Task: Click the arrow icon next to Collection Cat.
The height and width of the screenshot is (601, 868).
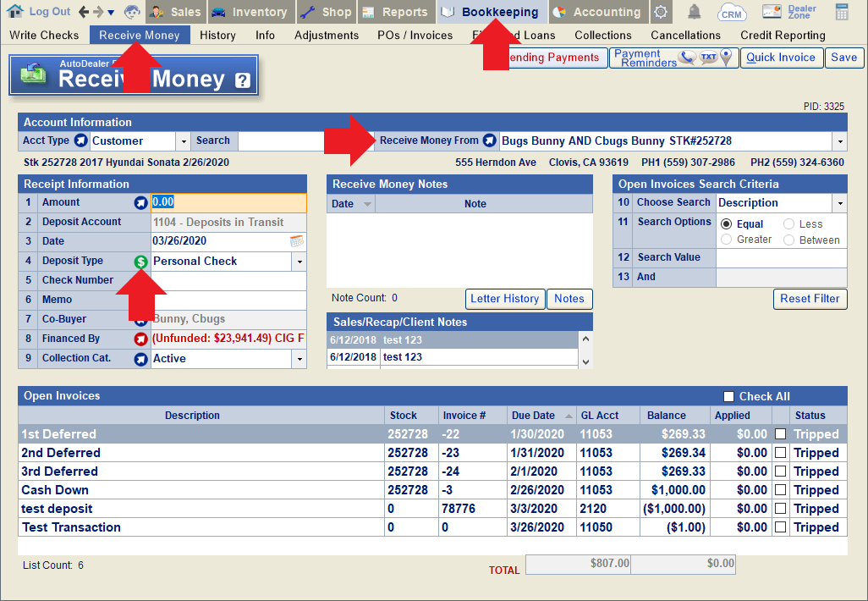Action: click(x=140, y=359)
